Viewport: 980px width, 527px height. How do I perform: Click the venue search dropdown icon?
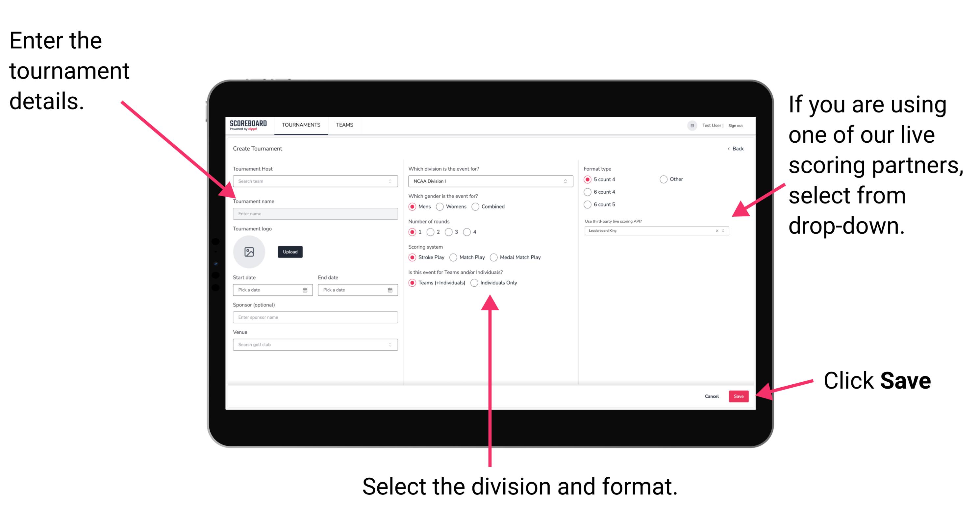click(390, 345)
